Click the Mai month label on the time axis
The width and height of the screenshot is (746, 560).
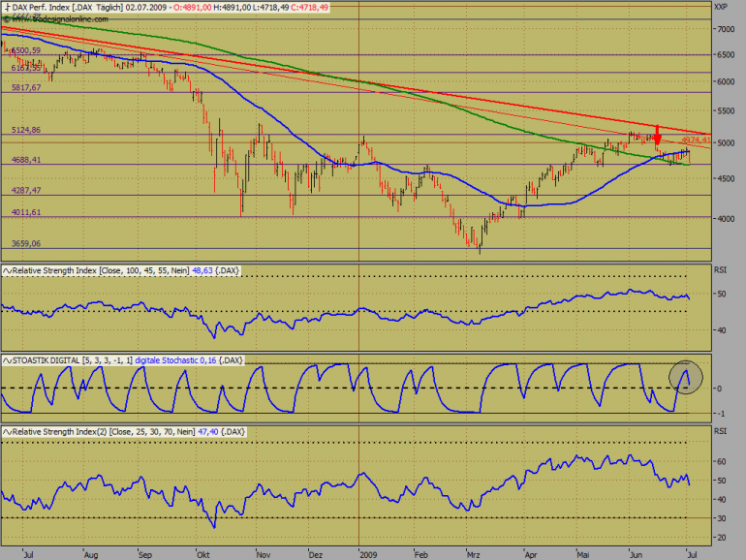point(583,555)
